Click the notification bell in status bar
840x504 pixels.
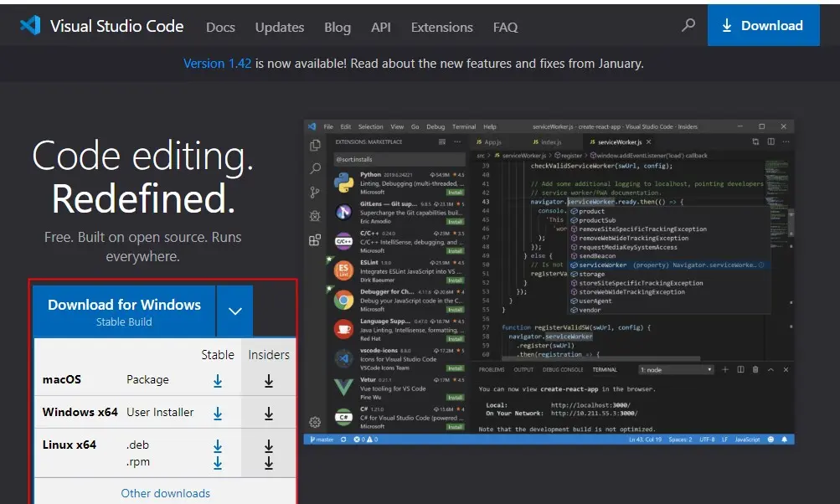tap(784, 440)
